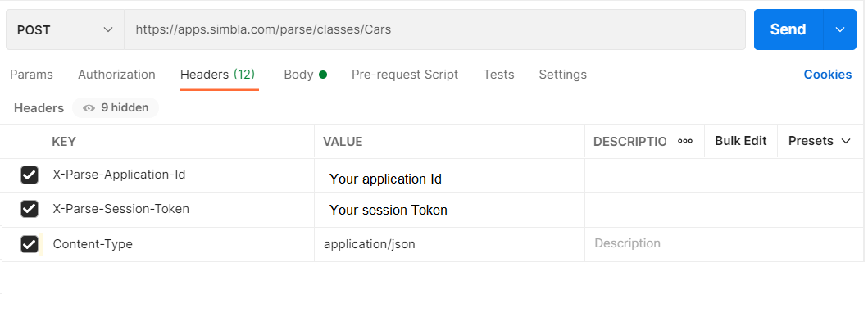
Task: Open the Presets dropdown
Action: coord(819,141)
